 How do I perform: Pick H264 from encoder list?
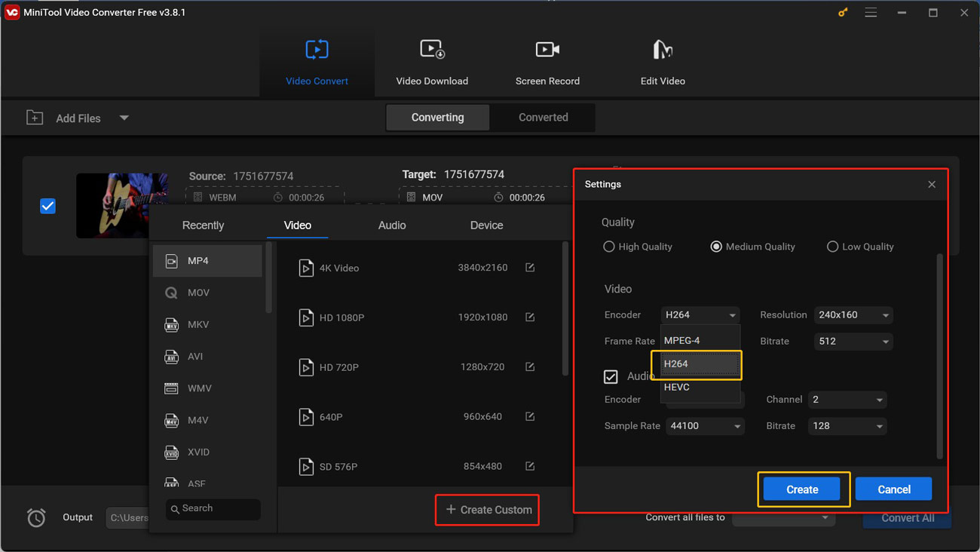[x=700, y=363]
